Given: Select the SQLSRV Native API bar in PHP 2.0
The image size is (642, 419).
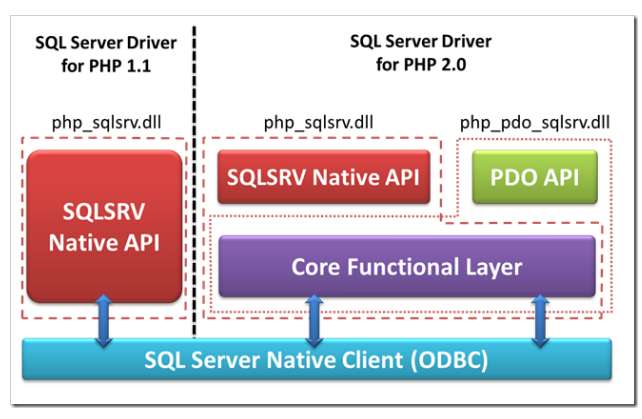Looking at the screenshot, I should pyautogui.click(x=323, y=177).
